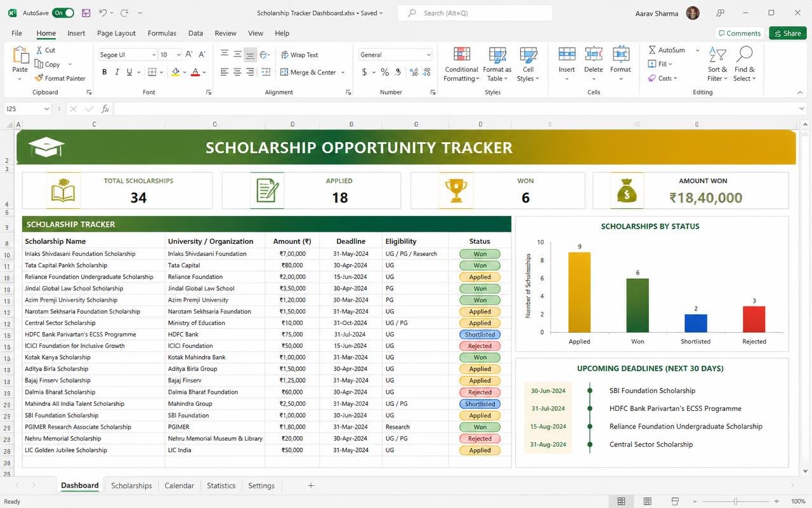Click the Format cells icon
The image size is (812, 508).
(x=620, y=55)
